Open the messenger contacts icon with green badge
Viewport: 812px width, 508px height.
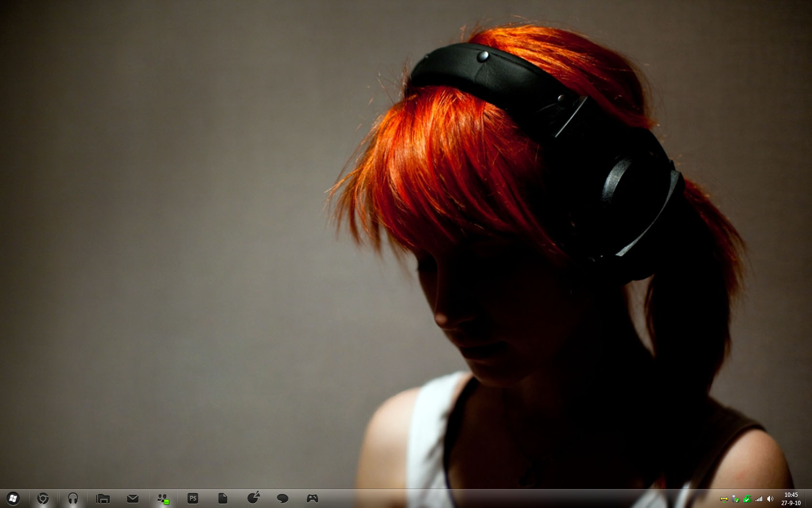(163, 499)
